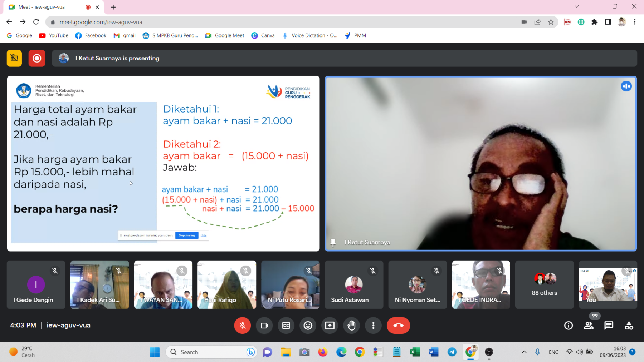Toggle the camera button
This screenshot has height=362, width=644.
coord(264,326)
